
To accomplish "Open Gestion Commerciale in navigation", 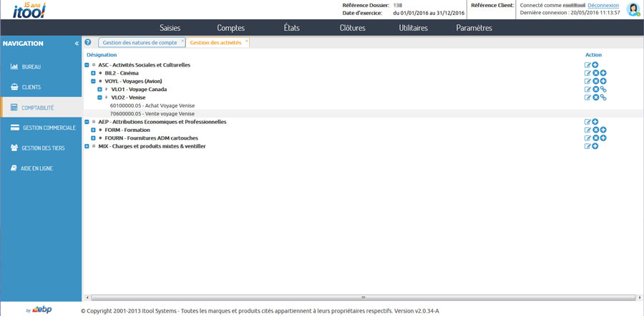I will coord(41,128).
